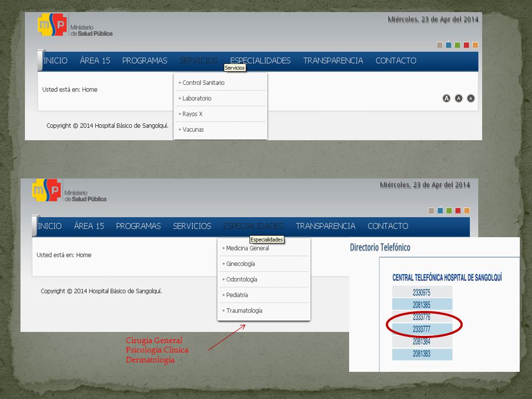532x399 pixels.
Task: Open CONTACTO in the lower screenshot navbar
Action: (388, 226)
